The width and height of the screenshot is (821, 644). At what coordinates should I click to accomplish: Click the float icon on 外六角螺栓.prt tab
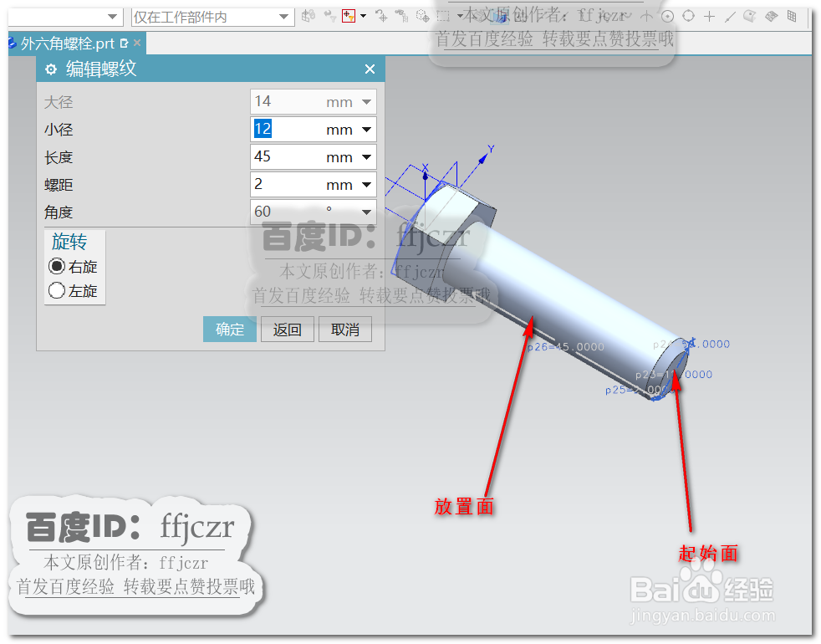(x=124, y=43)
